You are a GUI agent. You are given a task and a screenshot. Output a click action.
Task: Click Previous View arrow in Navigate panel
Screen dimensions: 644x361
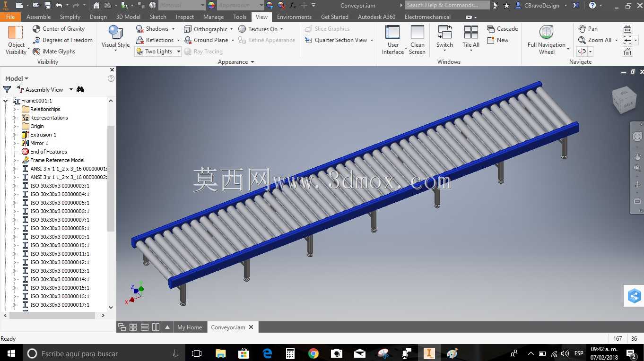[627, 40]
